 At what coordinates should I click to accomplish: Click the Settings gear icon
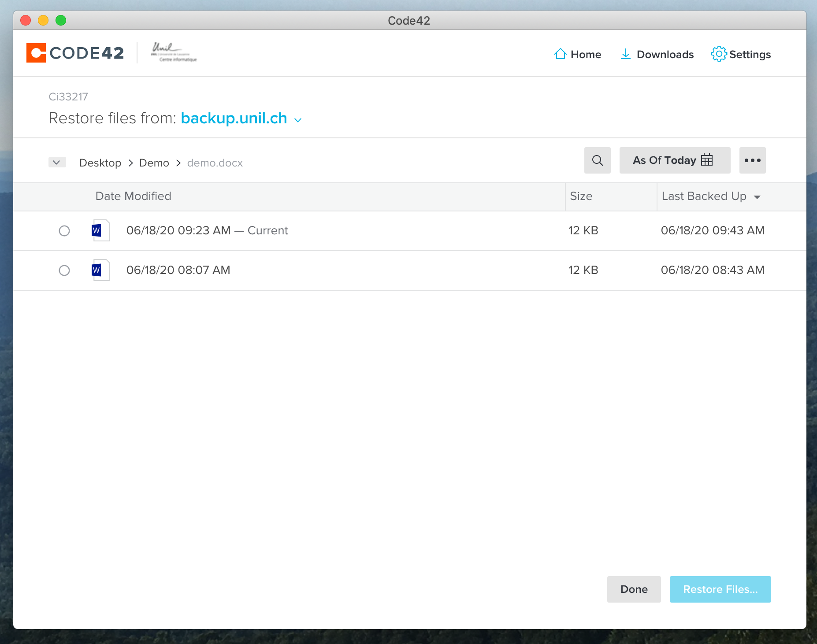click(718, 54)
